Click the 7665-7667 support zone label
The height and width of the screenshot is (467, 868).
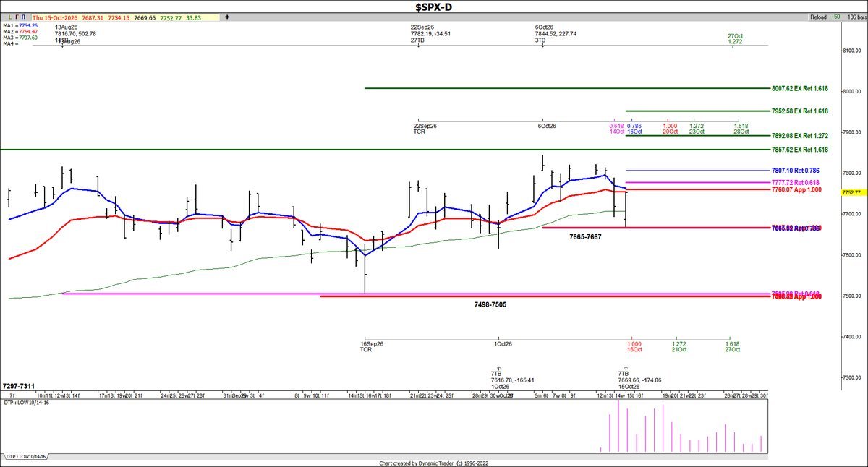[585, 236]
